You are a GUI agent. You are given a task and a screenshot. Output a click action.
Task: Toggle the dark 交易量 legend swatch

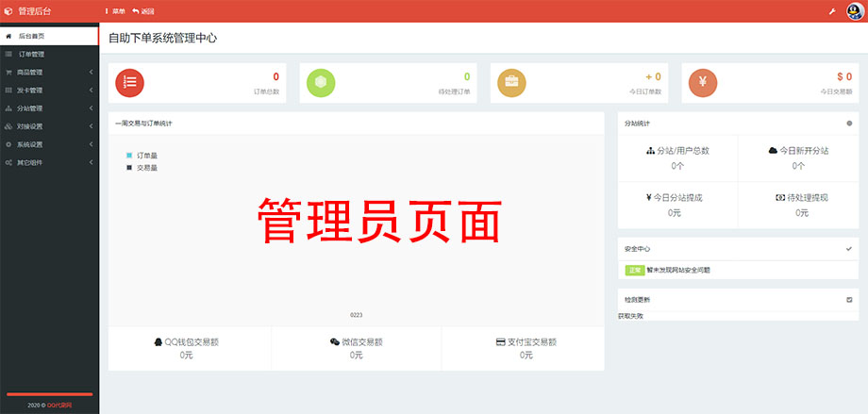tap(129, 167)
